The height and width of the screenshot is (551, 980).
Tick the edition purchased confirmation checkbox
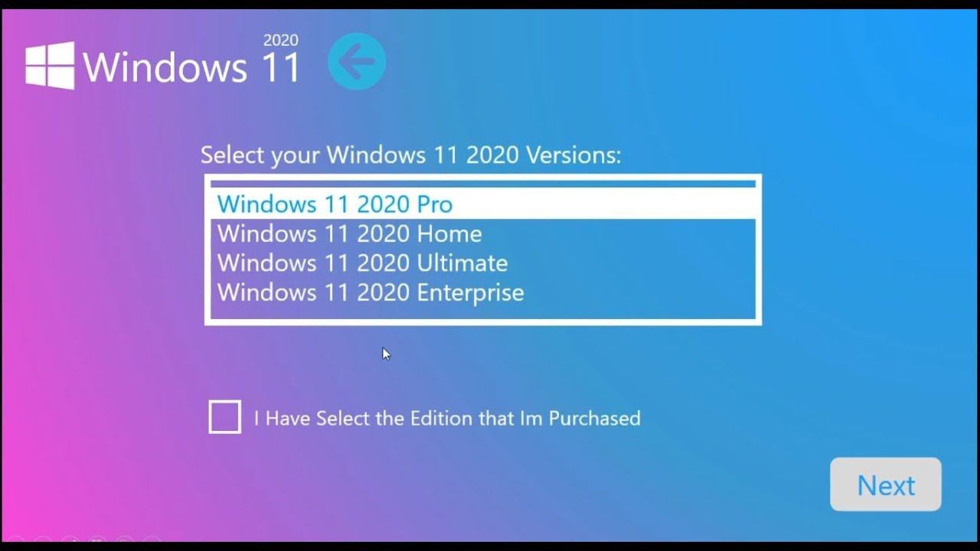tap(224, 417)
